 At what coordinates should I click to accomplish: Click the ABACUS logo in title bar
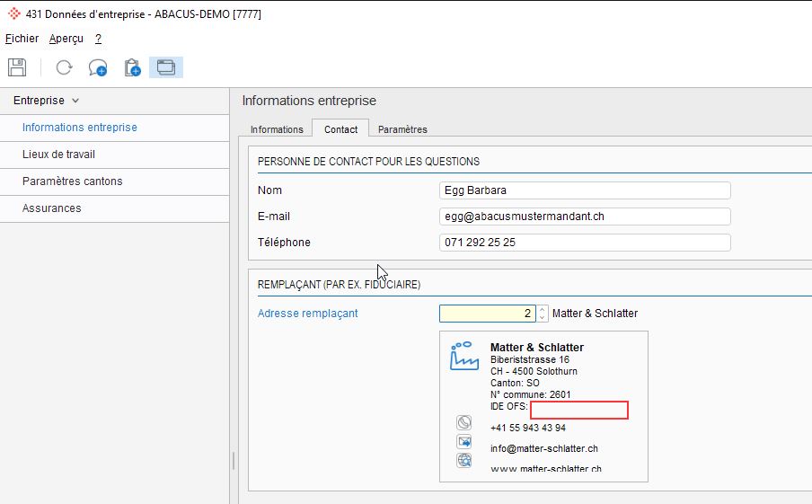tap(14, 14)
